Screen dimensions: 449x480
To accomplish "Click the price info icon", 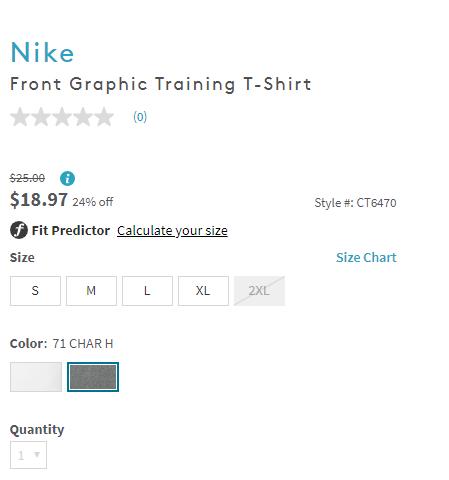I will point(67,178).
